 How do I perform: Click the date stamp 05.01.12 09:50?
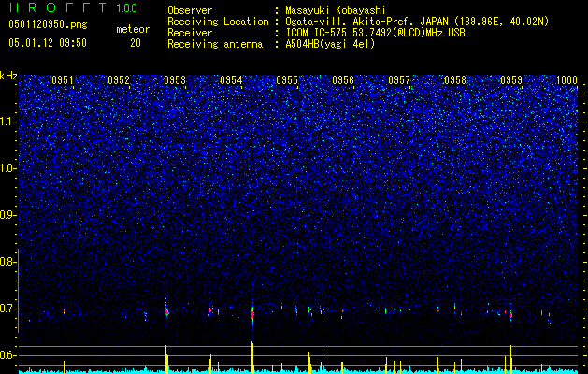pos(48,43)
